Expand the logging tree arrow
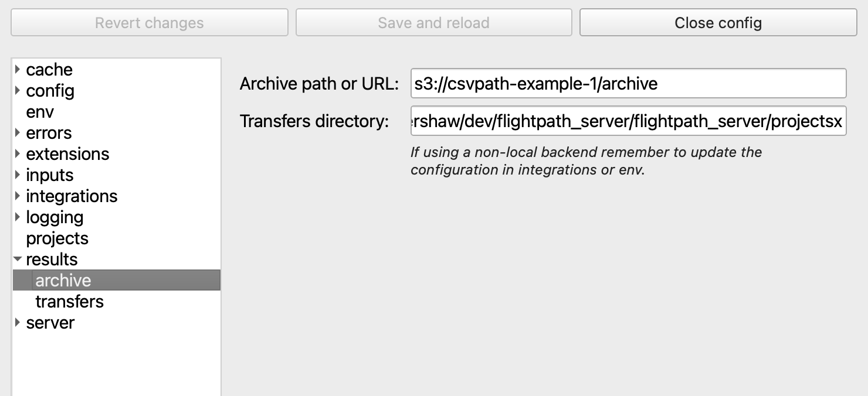Screen dimensions: 868x396 click(x=18, y=217)
